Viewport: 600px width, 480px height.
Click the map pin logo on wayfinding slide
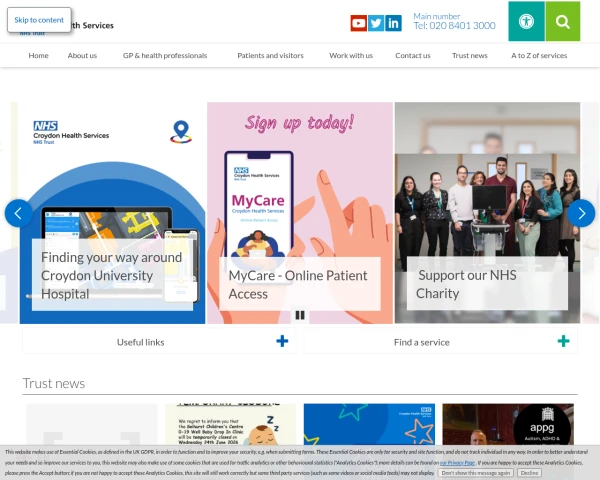pyautogui.click(x=181, y=132)
